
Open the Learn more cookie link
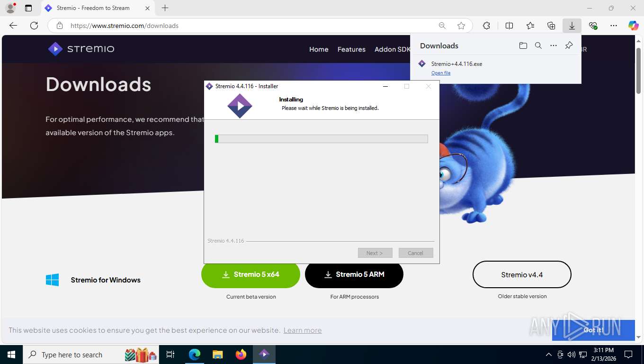[303, 330]
